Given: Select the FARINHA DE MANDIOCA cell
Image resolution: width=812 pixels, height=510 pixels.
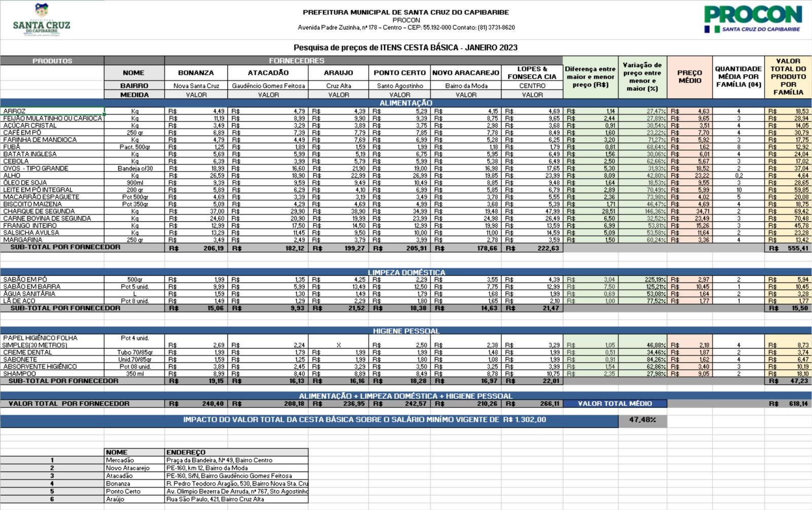Looking at the screenshot, I should coord(52,140).
